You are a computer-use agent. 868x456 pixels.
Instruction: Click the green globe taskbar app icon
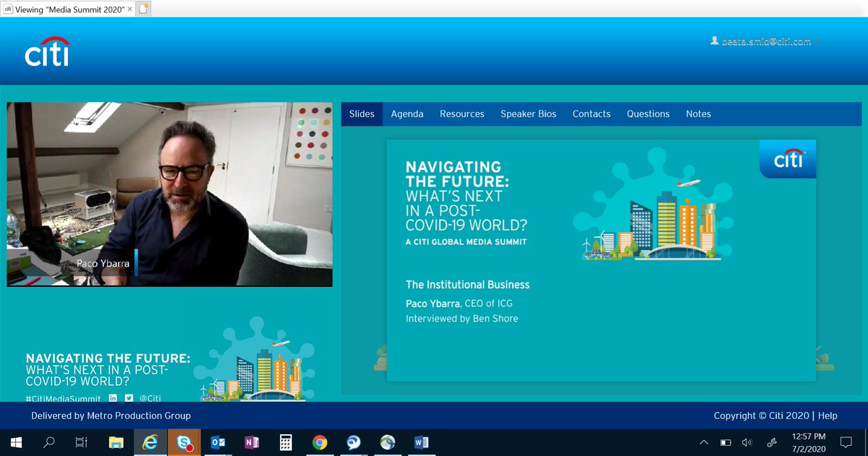point(388,442)
